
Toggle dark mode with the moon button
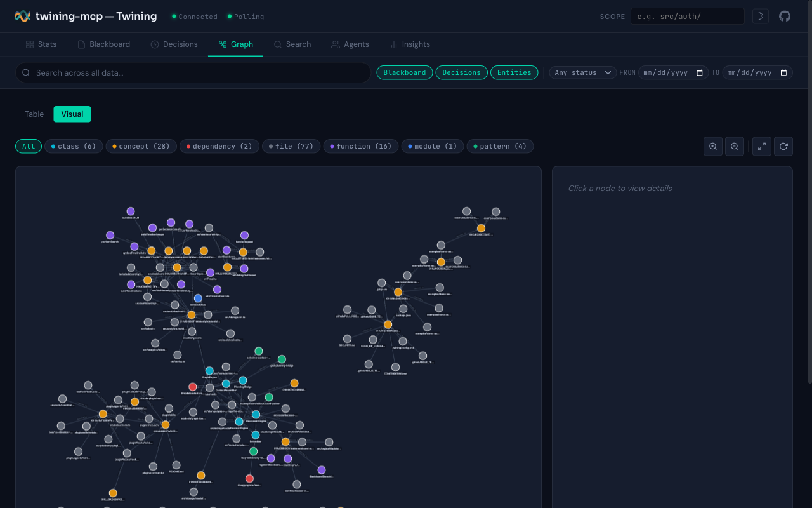[x=760, y=16]
